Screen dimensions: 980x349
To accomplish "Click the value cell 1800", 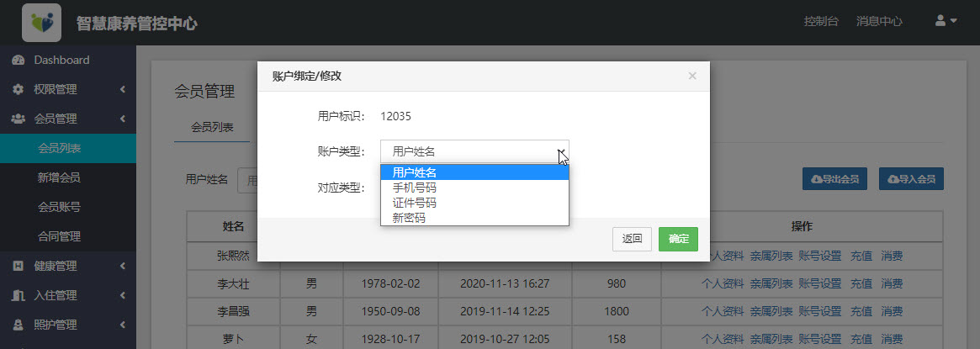I will coord(617,311).
